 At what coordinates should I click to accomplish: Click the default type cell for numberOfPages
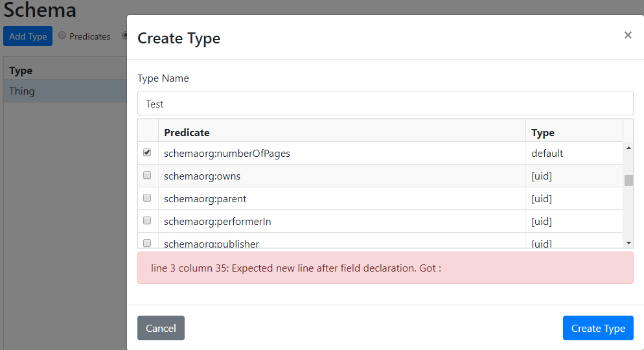click(x=547, y=154)
